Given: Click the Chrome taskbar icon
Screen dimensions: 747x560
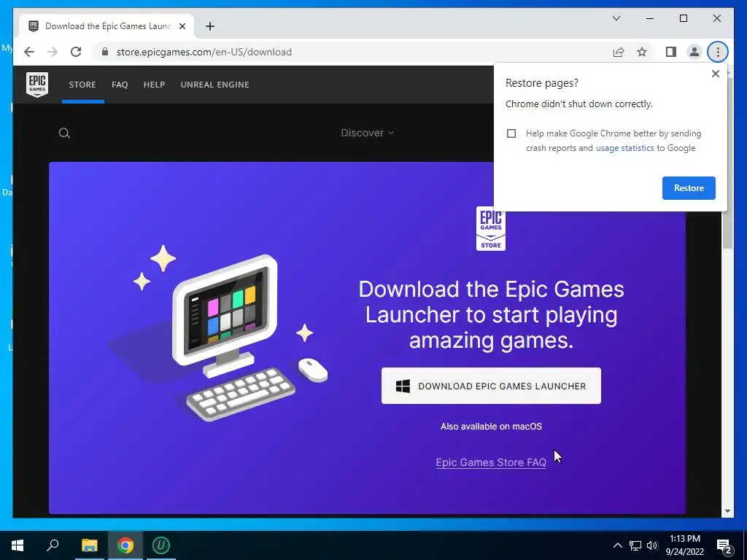Looking at the screenshot, I should click(125, 545).
